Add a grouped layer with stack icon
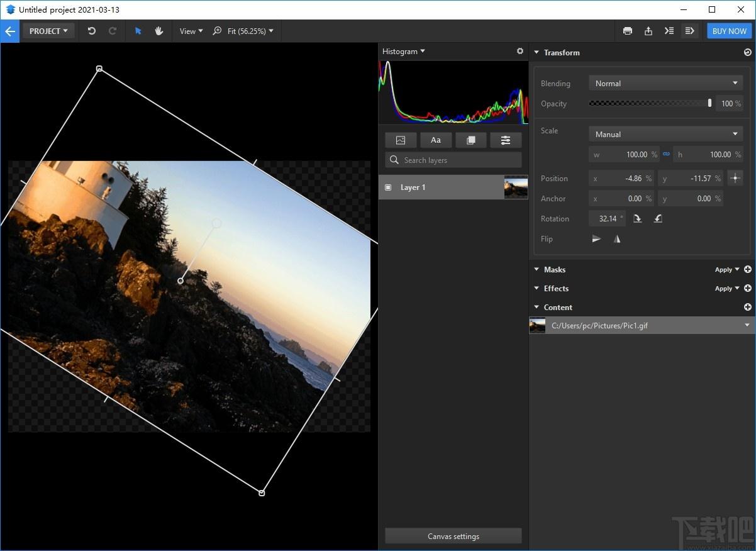756x551 pixels. (471, 140)
